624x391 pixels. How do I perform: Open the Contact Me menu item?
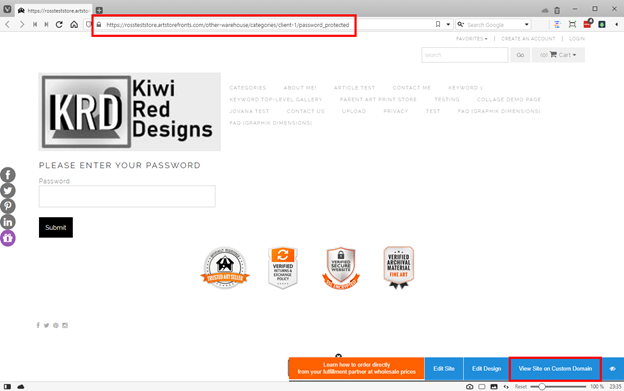pyautogui.click(x=411, y=88)
